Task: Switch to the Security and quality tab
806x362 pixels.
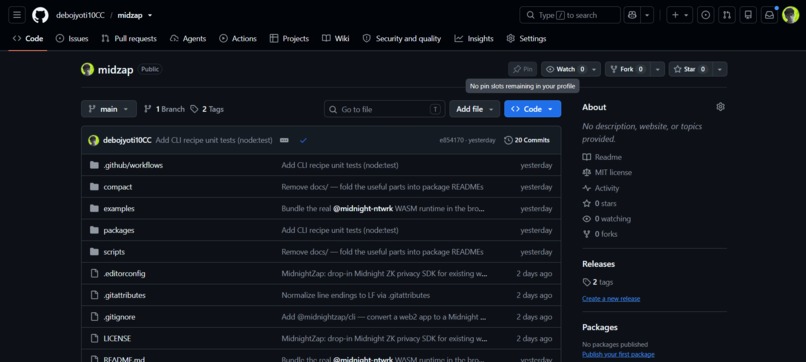Action: [x=401, y=39]
